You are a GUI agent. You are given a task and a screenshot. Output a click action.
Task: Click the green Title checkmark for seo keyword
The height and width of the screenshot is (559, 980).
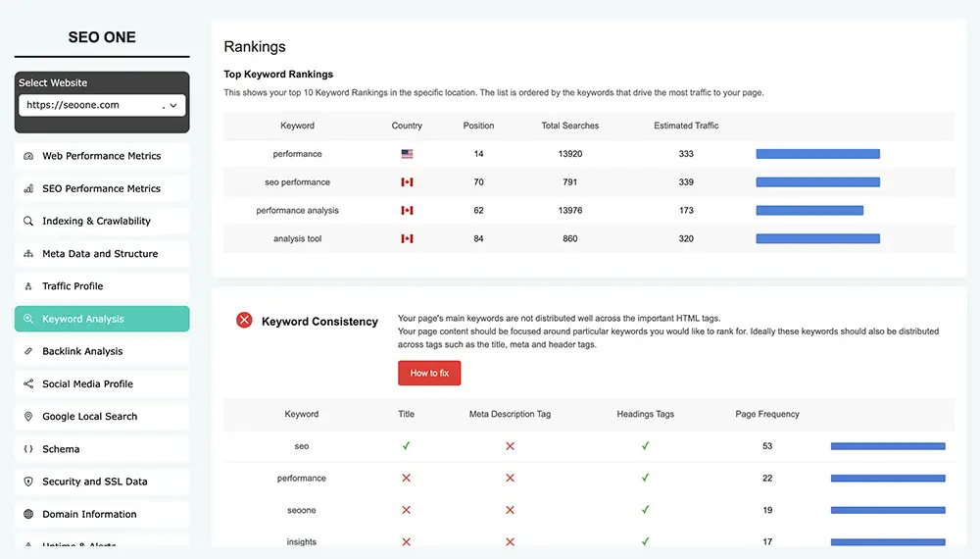click(x=407, y=446)
